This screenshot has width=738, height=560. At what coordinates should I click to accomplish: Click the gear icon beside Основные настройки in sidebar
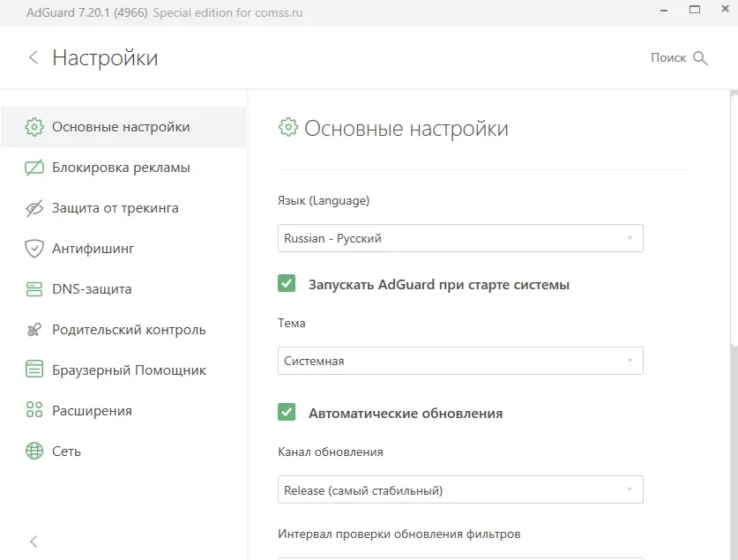(x=34, y=127)
